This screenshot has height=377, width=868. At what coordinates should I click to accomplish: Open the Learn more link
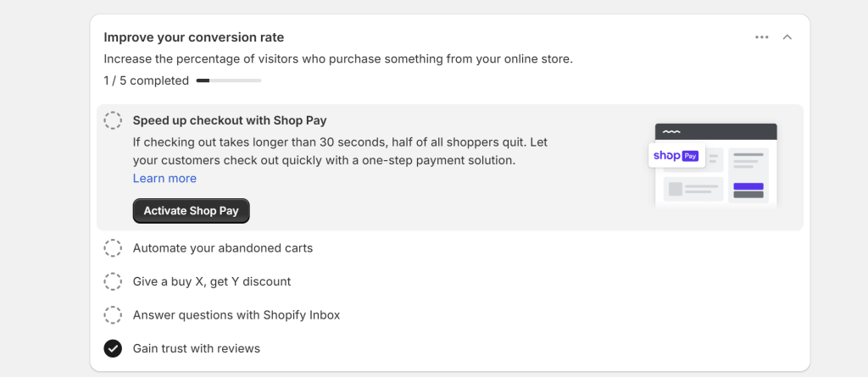coord(164,178)
